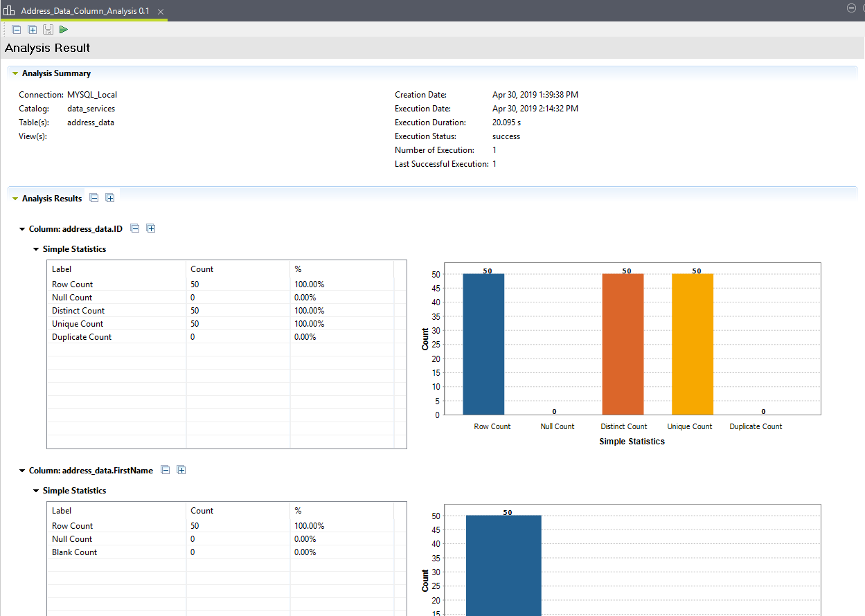The width and height of the screenshot is (865, 616).
Task: Close the Address_Data_Column_Analysis editor tab
Action: pos(160,11)
